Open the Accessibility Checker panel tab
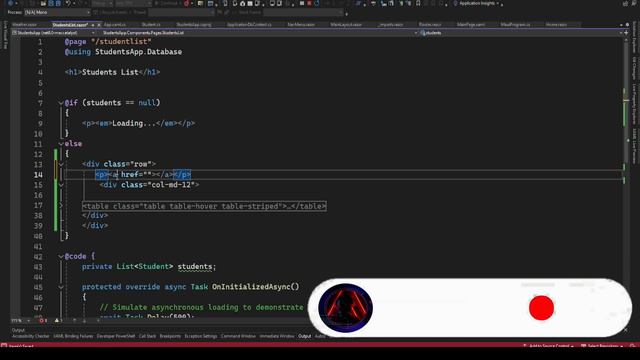The width and height of the screenshot is (640, 360). [31, 336]
